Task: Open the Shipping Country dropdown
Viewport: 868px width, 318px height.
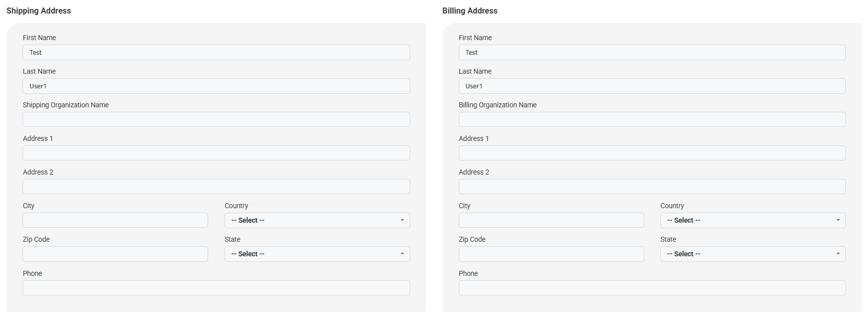Action: 317,220
